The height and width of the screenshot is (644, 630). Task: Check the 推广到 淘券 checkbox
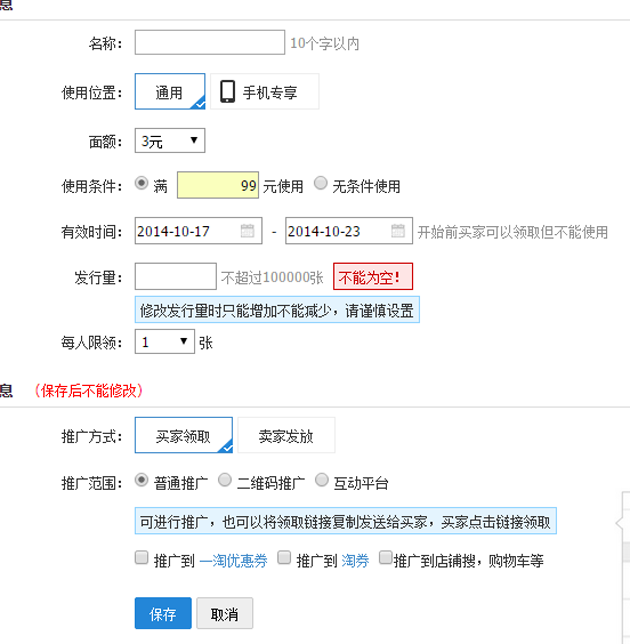[x=284, y=558]
